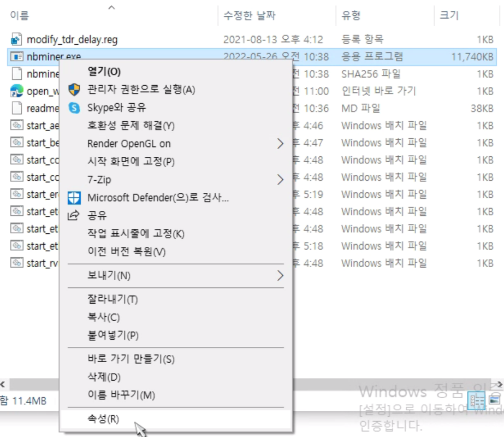The height and width of the screenshot is (437, 504).
Task: Select the start_rv batch file icon
Action: pyautogui.click(x=17, y=263)
